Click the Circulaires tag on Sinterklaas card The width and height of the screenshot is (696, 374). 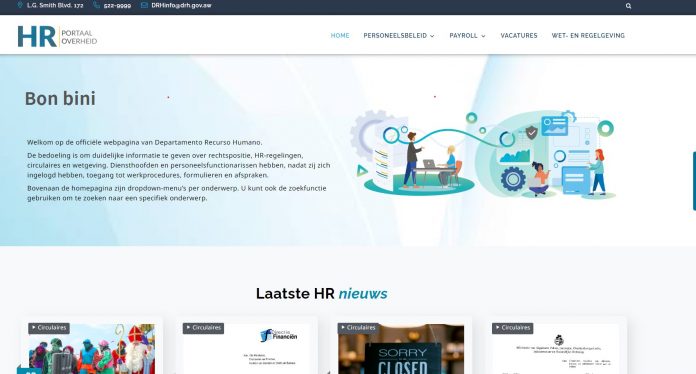pyautogui.click(x=49, y=328)
